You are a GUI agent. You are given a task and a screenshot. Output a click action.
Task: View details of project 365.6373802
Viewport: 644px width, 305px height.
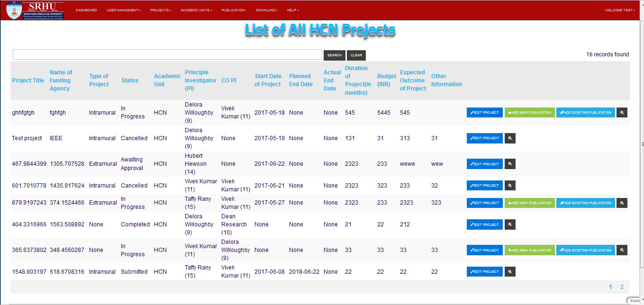[x=622, y=250]
